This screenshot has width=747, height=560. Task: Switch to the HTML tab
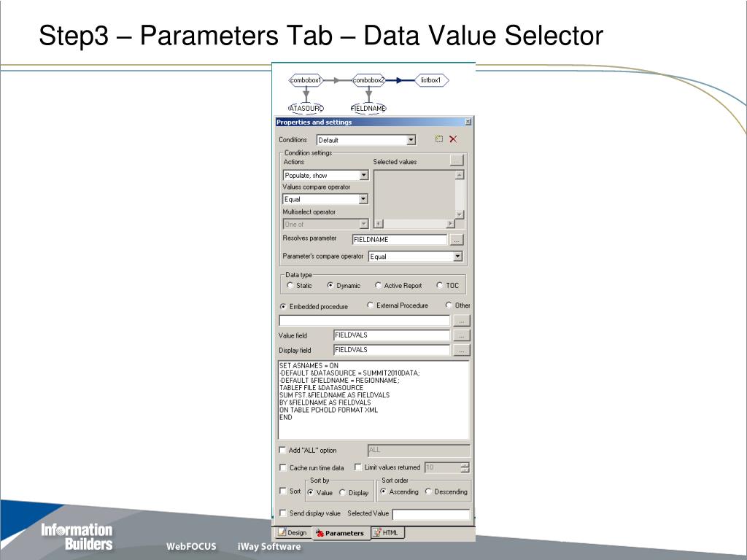(387, 532)
